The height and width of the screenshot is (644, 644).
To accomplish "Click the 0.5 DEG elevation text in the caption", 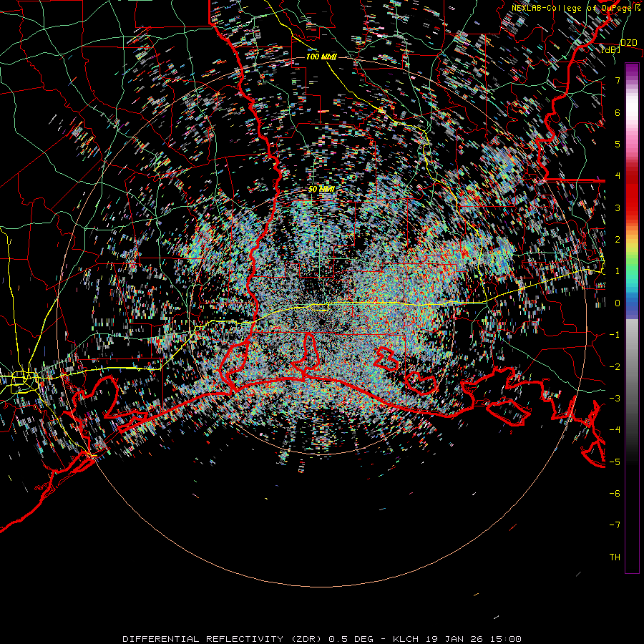I will click(351, 639).
